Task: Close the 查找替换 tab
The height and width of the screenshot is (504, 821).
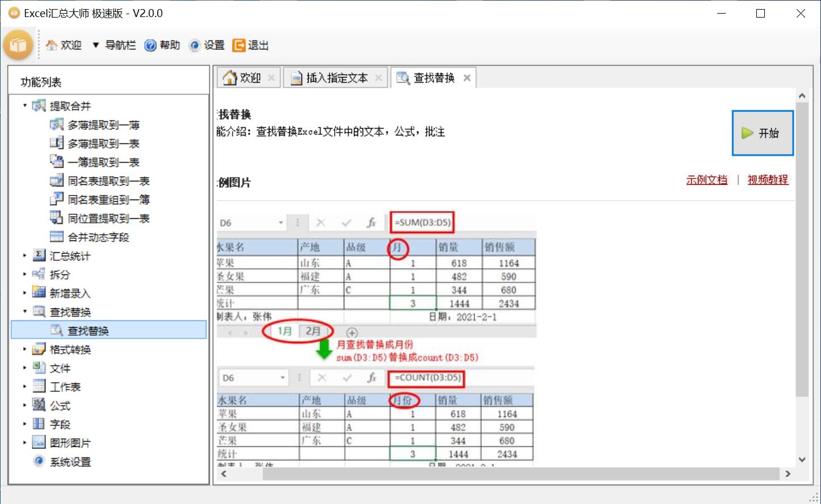Action: point(467,78)
